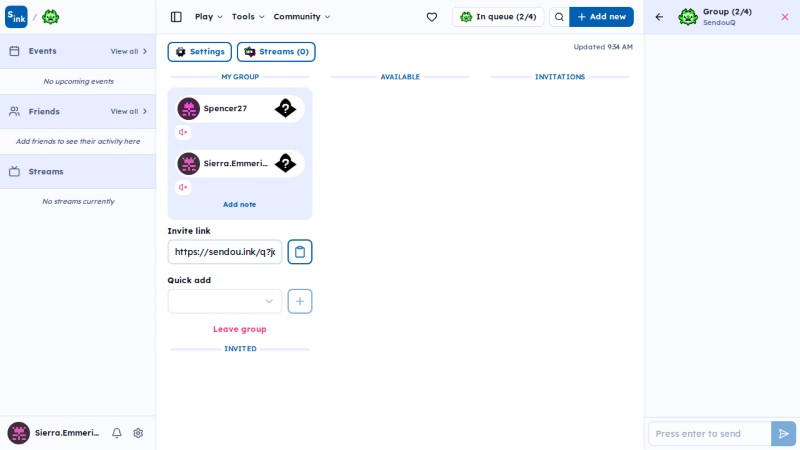Viewport: 800px width, 450px height.
Task: Click the Friends heading in sidebar
Action: pos(44,112)
